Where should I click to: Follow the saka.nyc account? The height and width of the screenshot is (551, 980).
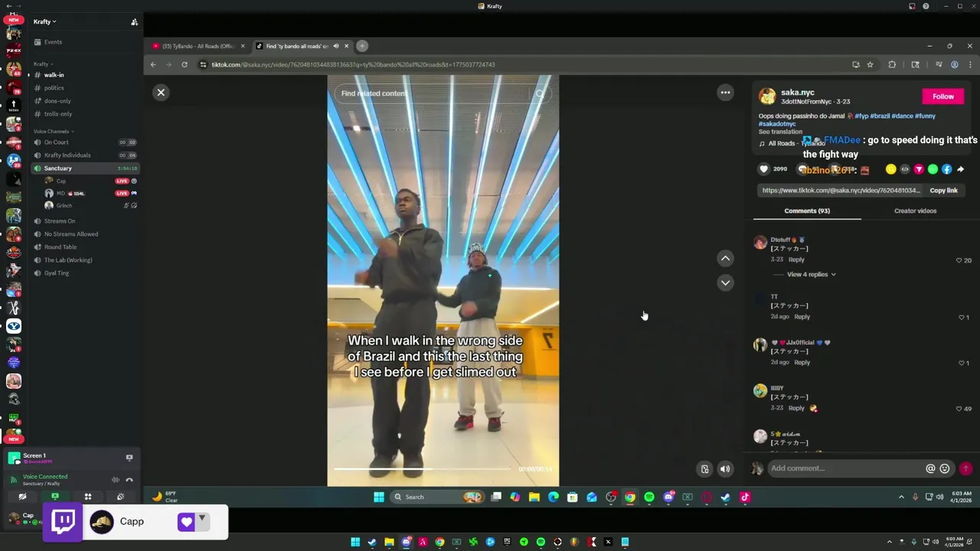(x=943, y=96)
